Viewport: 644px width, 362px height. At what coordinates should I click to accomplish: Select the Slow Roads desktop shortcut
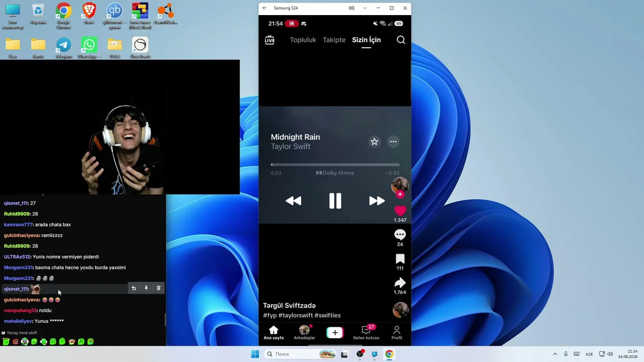(x=140, y=48)
